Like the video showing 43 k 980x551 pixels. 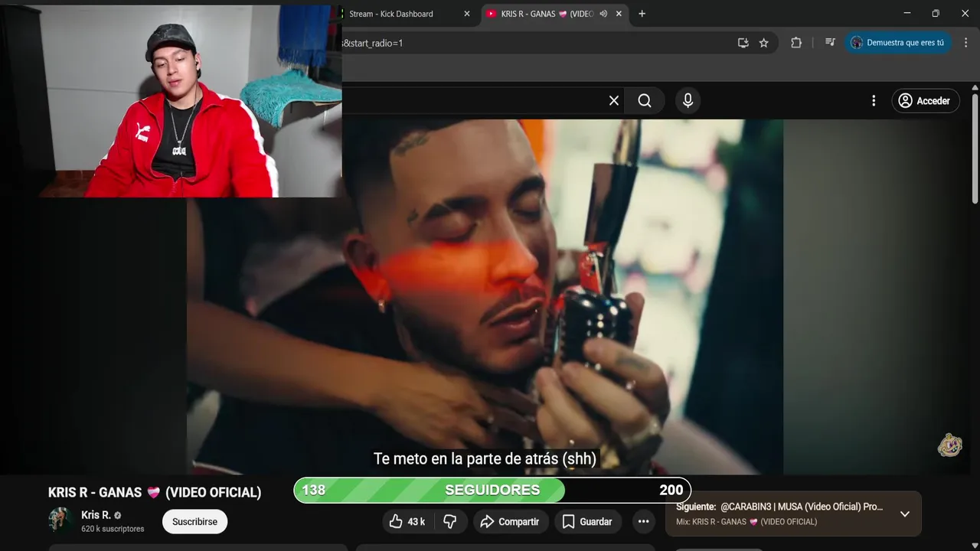407,521
